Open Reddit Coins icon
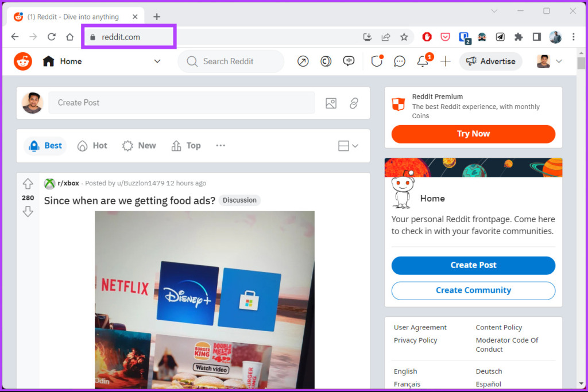588x392 pixels. coord(326,61)
